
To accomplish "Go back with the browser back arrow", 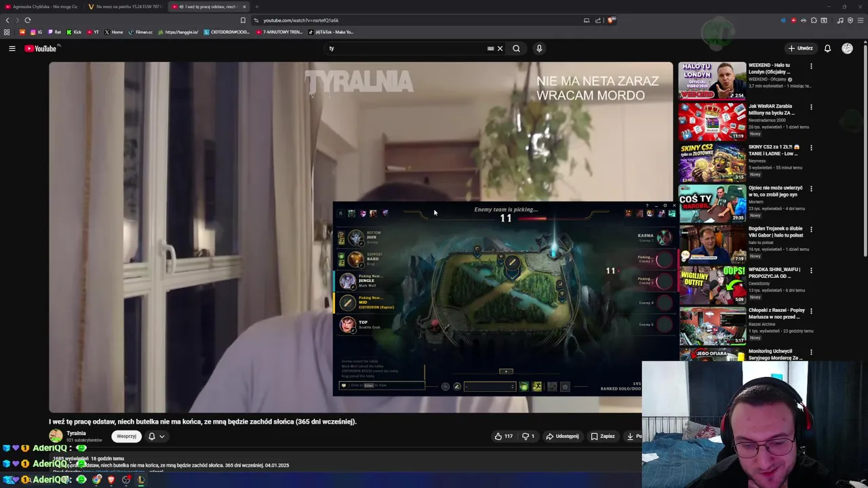I will (7, 20).
